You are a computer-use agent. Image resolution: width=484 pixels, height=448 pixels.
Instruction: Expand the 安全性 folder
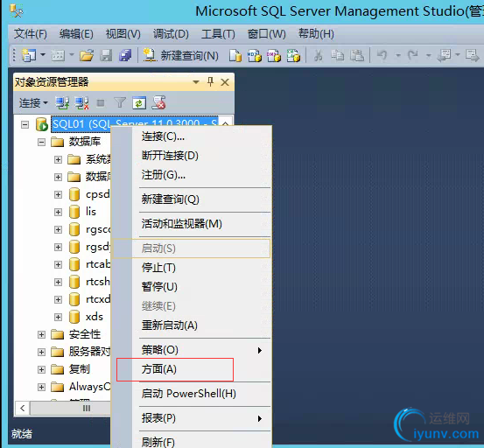click(41, 335)
